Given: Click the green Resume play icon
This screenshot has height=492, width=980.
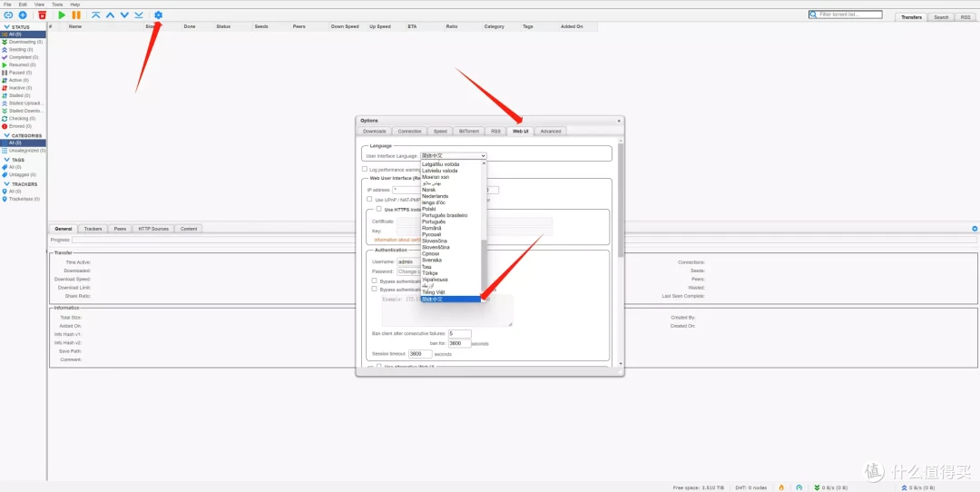Looking at the screenshot, I should tap(62, 15).
